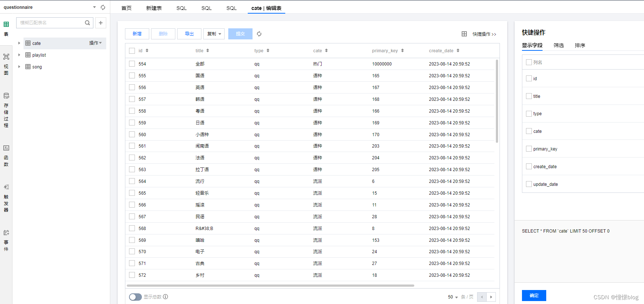
Task: Open the 50 per page dropdown
Action: coord(453,297)
